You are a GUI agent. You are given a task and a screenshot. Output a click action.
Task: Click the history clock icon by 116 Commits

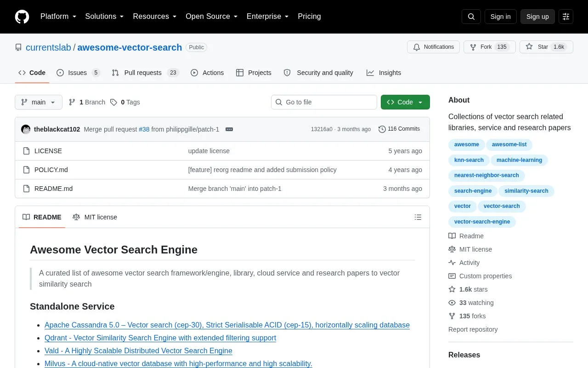point(382,129)
